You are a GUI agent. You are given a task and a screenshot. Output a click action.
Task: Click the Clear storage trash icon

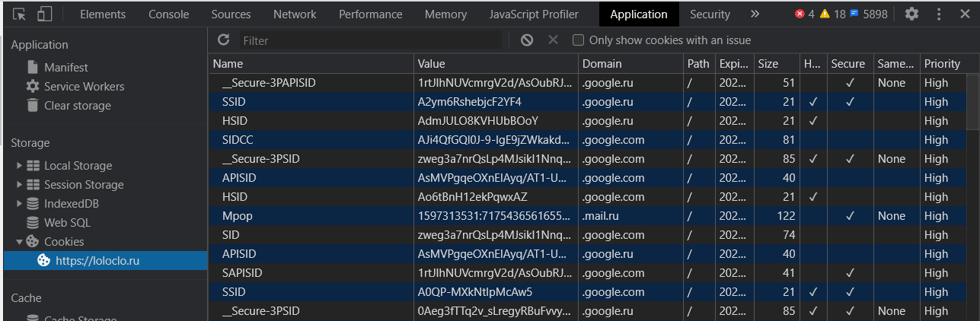tap(33, 106)
